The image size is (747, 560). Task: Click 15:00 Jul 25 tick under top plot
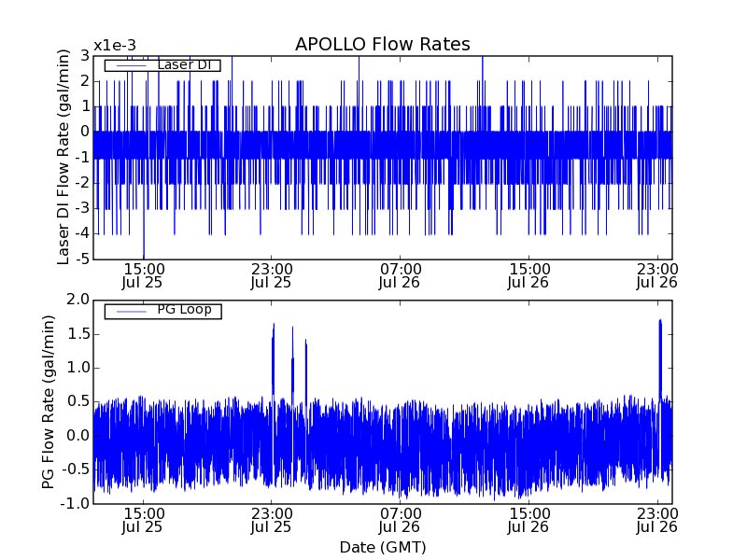click(143, 274)
